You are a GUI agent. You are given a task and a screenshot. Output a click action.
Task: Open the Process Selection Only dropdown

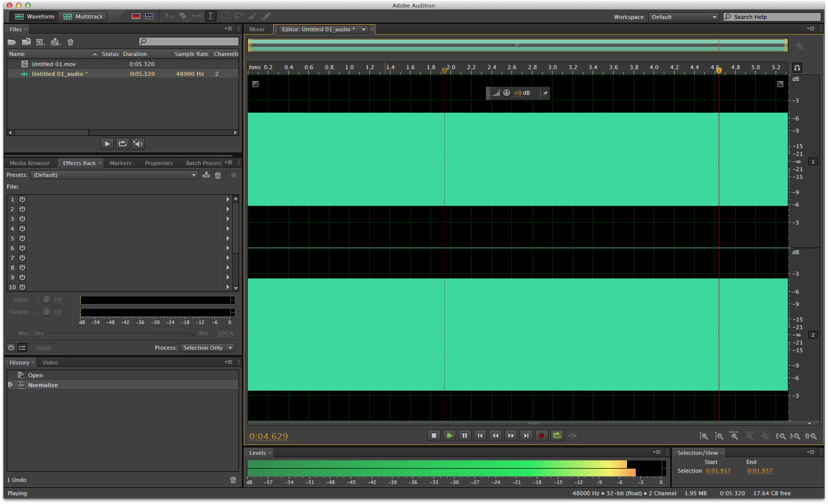207,348
